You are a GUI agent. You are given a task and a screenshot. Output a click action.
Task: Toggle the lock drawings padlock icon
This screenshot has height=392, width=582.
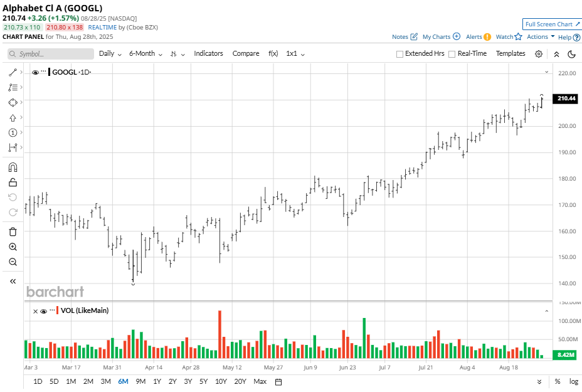[x=13, y=183]
